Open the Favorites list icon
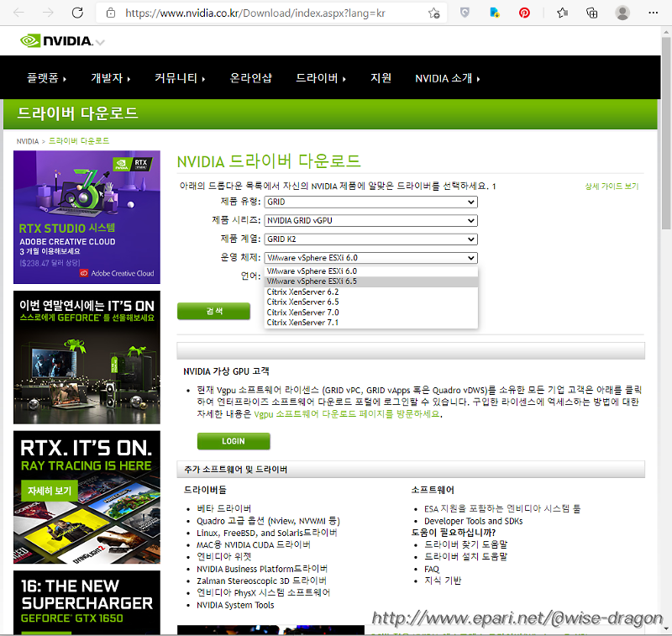Image resolution: width=672 pixels, height=636 pixels. [563, 13]
